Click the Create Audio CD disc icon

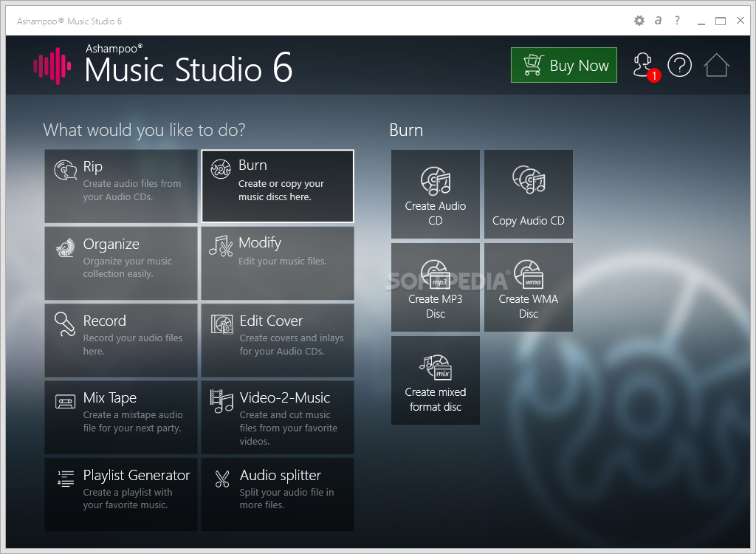(x=436, y=181)
